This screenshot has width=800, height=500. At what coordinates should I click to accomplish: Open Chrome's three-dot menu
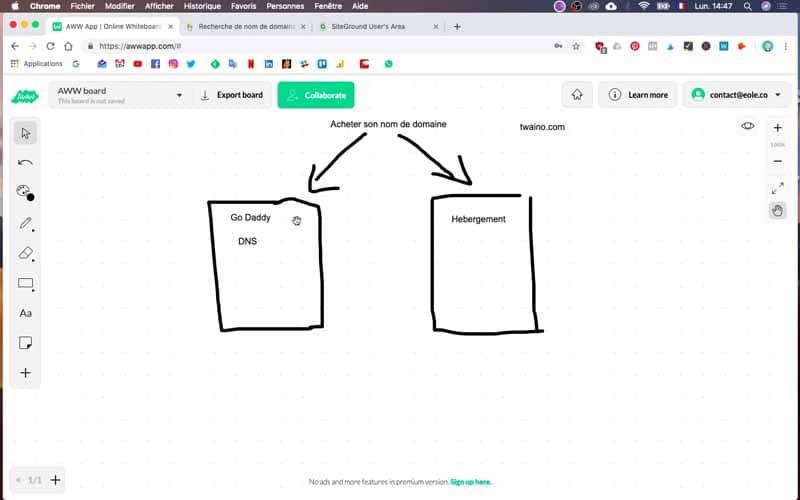[x=786, y=46]
